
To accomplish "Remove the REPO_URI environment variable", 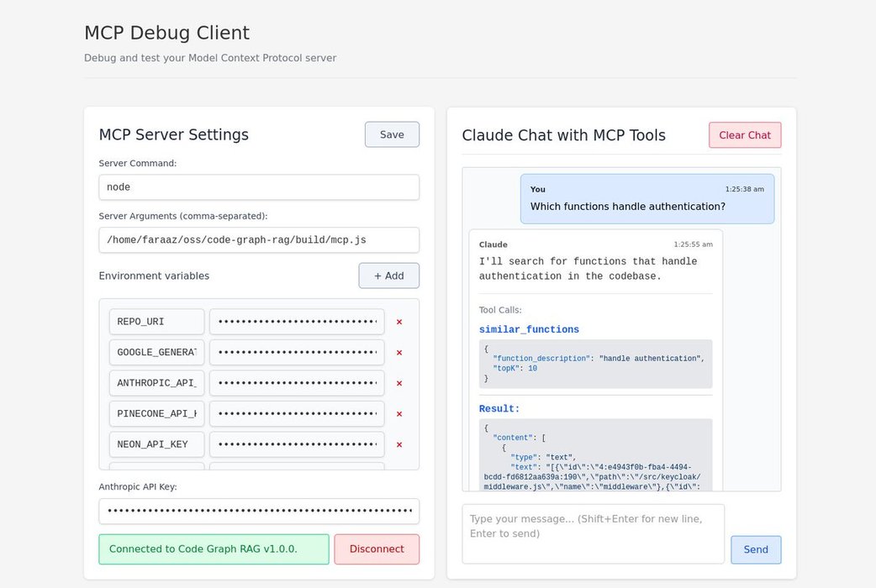I will point(399,322).
